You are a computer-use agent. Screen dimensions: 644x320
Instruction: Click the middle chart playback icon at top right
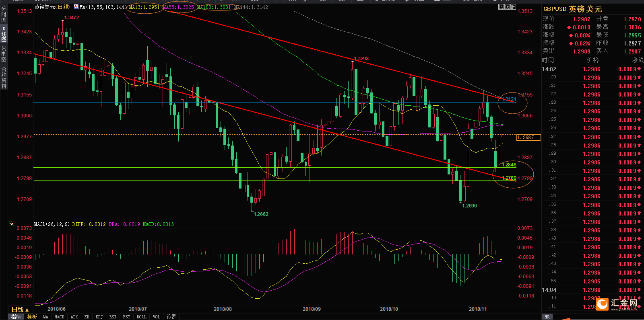click(507, 7)
